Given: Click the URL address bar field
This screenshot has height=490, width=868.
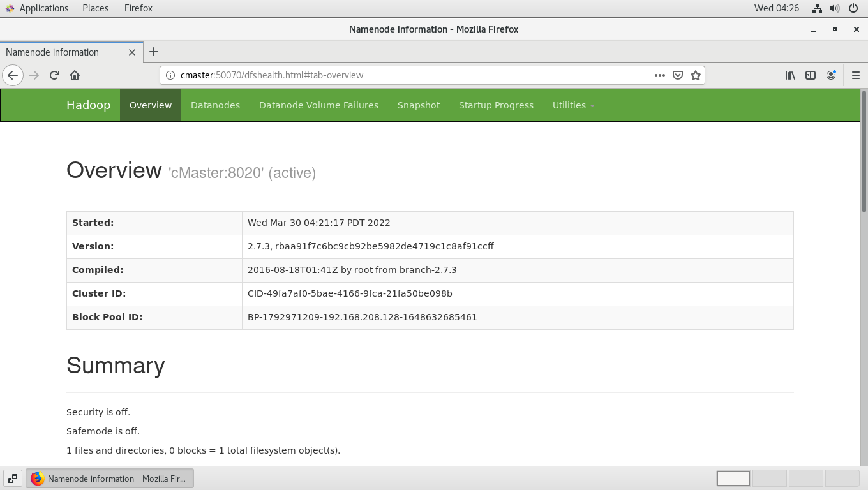Looking at the screenshot, I should (408, 75).
